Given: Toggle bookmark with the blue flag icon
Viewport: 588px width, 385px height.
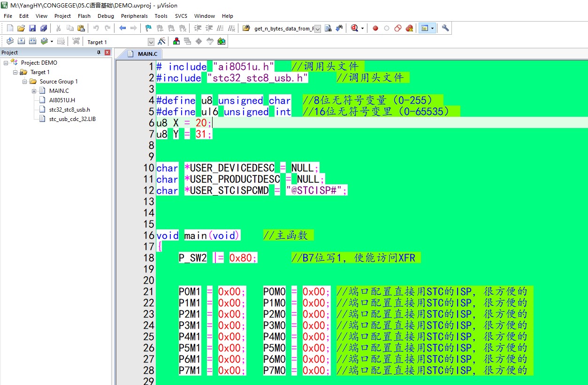Looking at the screenshot, I should (x=148, y=28).
